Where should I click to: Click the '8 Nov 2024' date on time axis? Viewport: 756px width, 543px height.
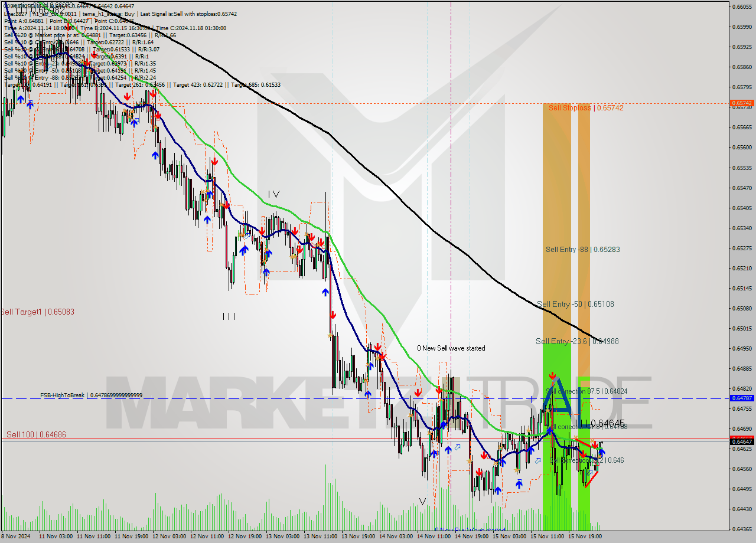[16, 537]
